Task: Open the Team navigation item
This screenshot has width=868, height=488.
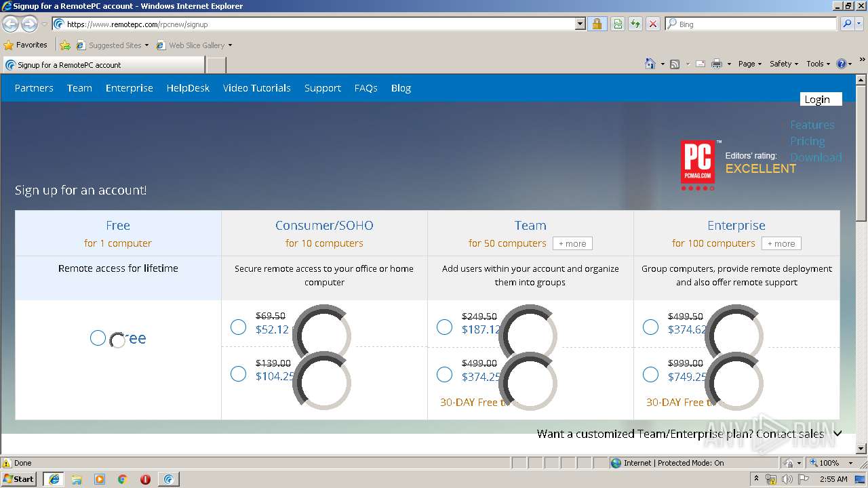Action: point(79,88)
